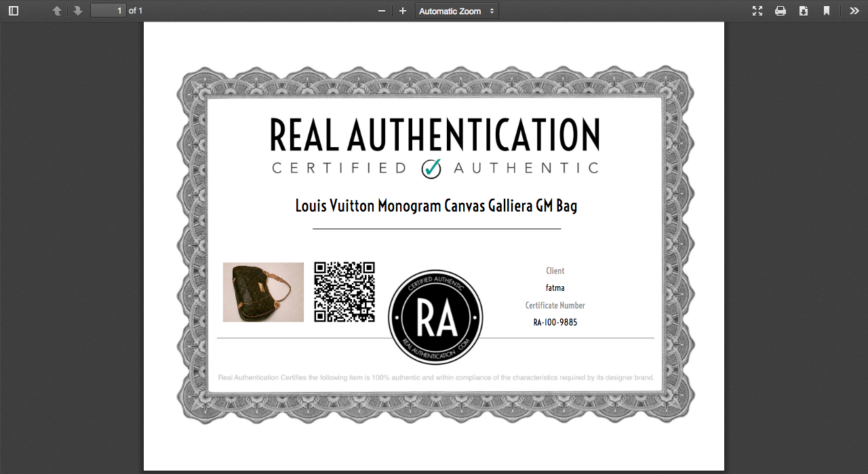
Task: Click the 'Client' label
Action: (x=555, y=271)
